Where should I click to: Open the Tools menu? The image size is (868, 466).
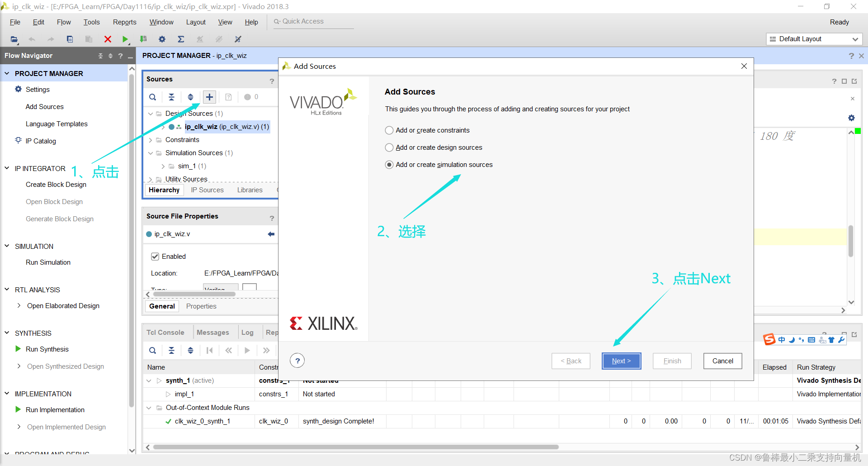tap(91, 22)
